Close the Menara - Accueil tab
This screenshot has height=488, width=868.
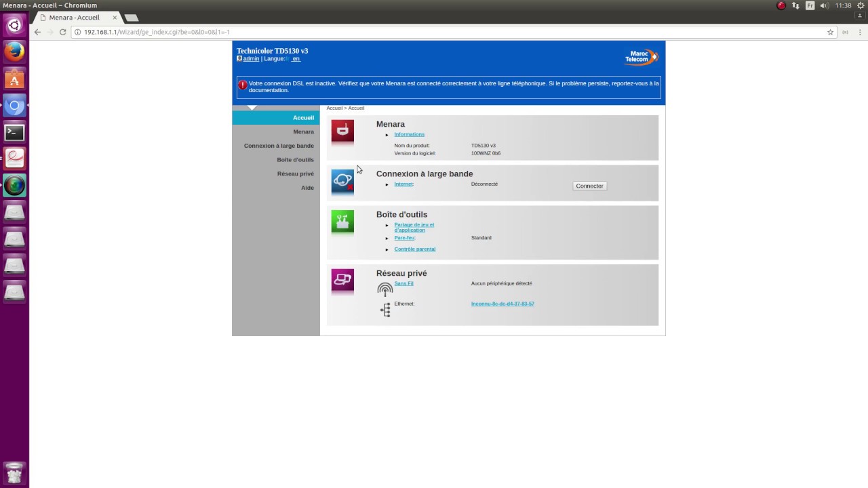coord(115,18)
